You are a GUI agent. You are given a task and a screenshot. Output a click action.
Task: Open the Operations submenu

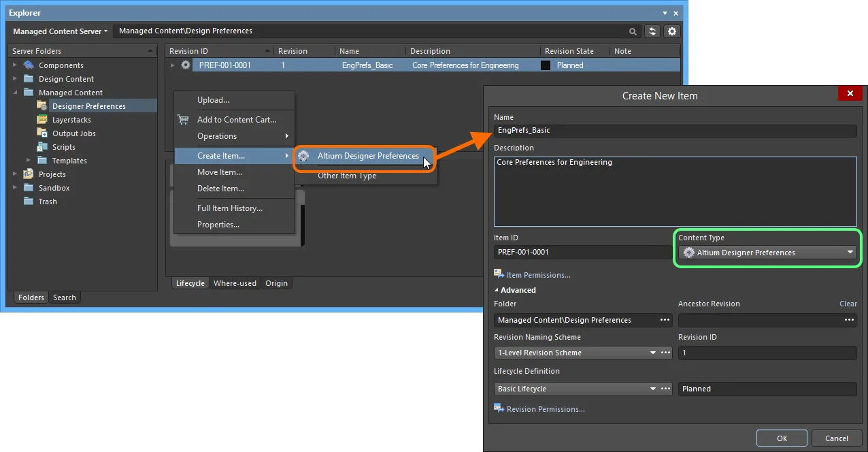pyautogui.click(x=234, y=136)
